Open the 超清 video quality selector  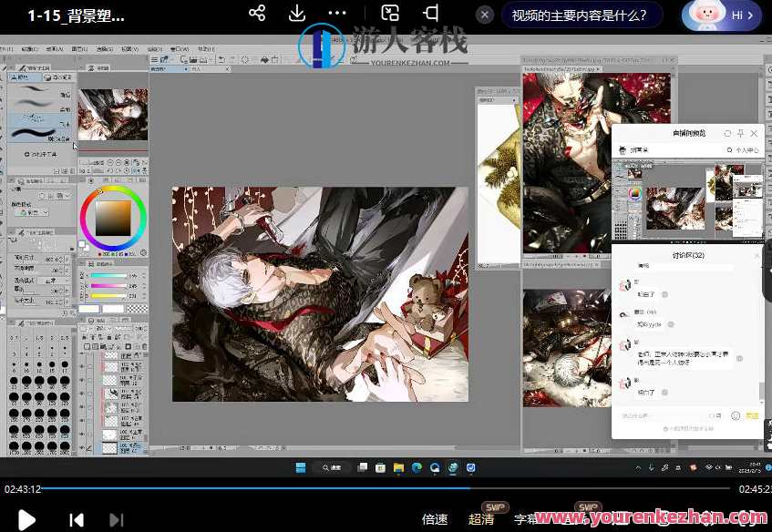(482, 518)
